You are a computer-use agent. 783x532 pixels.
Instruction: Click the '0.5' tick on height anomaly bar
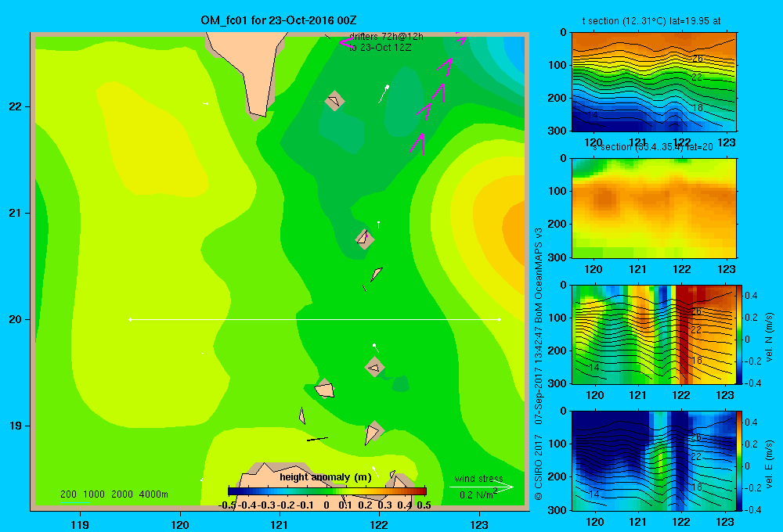[424, 505]
